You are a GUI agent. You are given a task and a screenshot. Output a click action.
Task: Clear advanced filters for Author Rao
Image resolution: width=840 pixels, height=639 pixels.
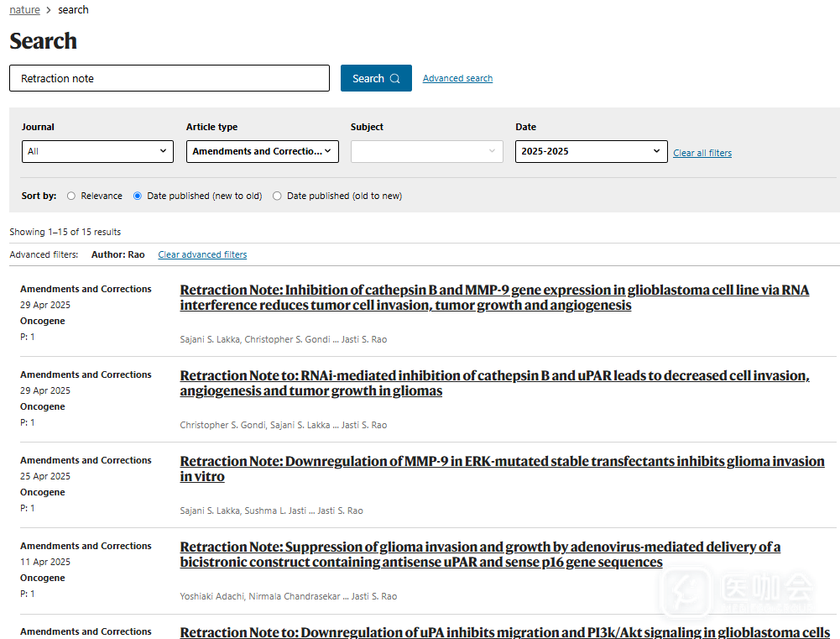(202, 254)
